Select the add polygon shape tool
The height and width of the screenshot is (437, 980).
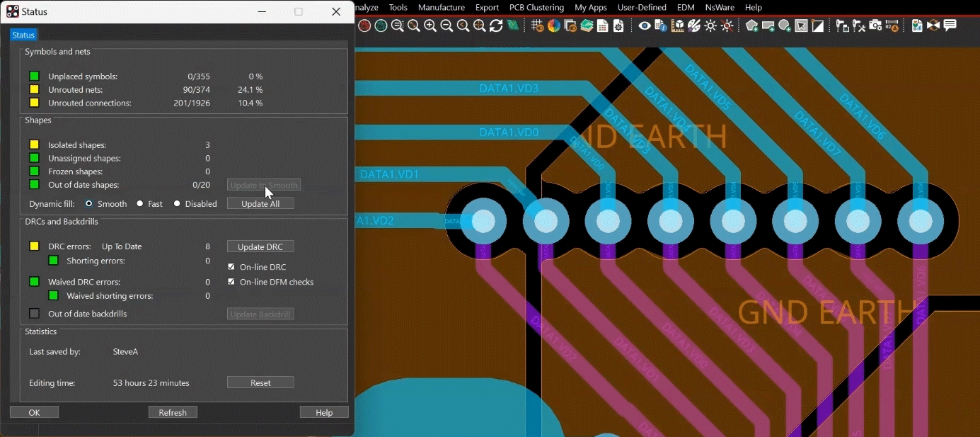pyautogui.click(x=751, y=25)
